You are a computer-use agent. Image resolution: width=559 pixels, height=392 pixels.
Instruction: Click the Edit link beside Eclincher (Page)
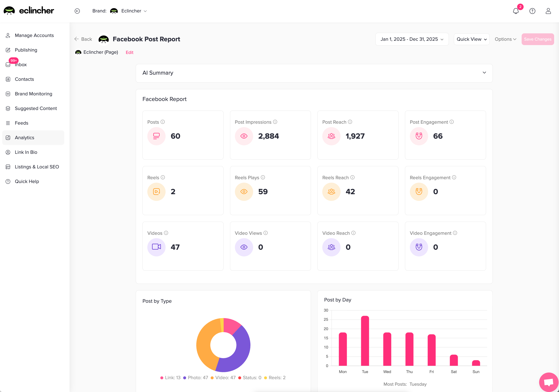[x=129, y=52]
